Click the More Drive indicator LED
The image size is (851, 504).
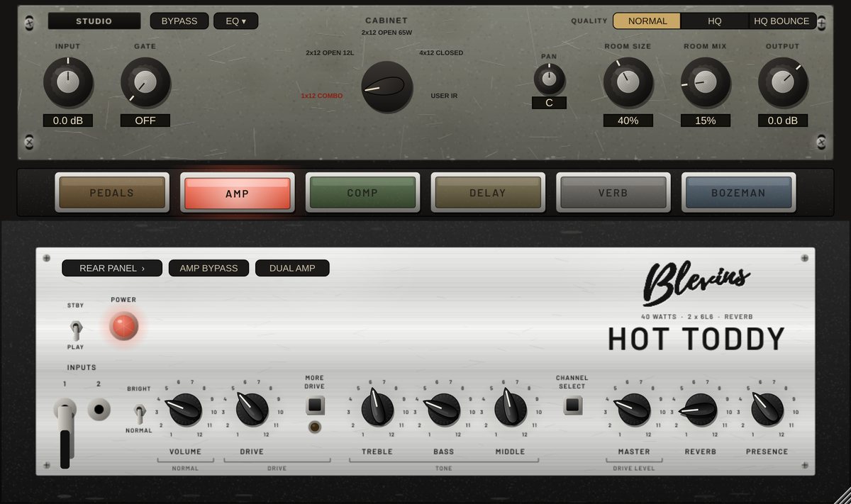coord(314,427)
